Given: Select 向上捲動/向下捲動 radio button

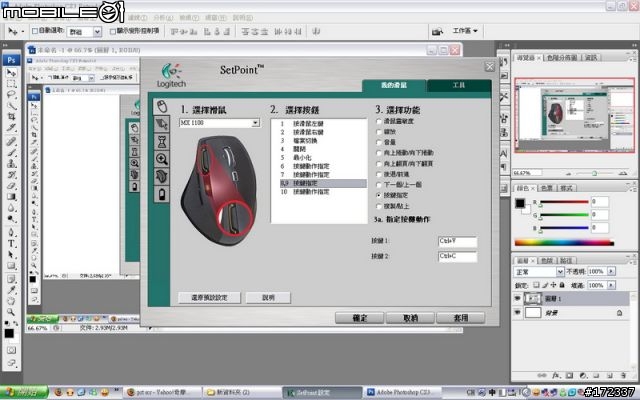Looking at the screenshot, I should [379, 153].
